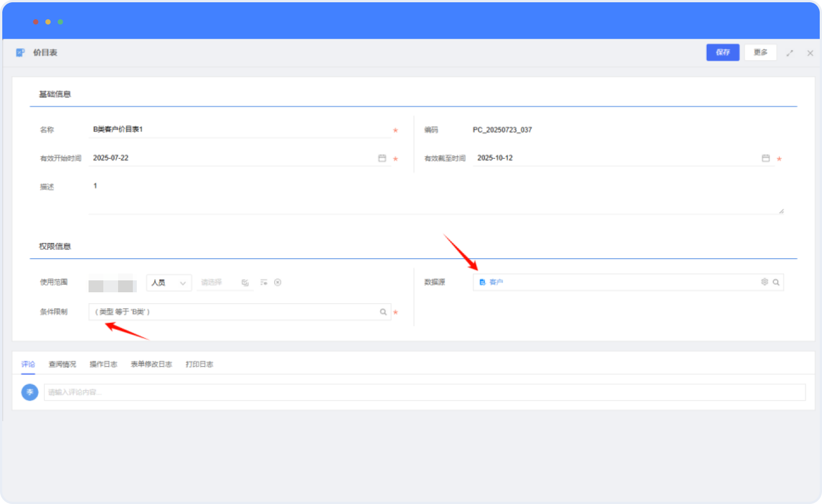Click search icon in 数据源 field
This screenshot has height=504, width=822.
[x=776, y=282]
